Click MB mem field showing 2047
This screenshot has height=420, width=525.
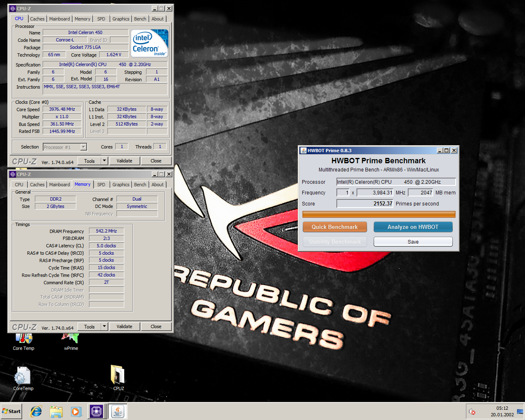(x=421, y=192)
